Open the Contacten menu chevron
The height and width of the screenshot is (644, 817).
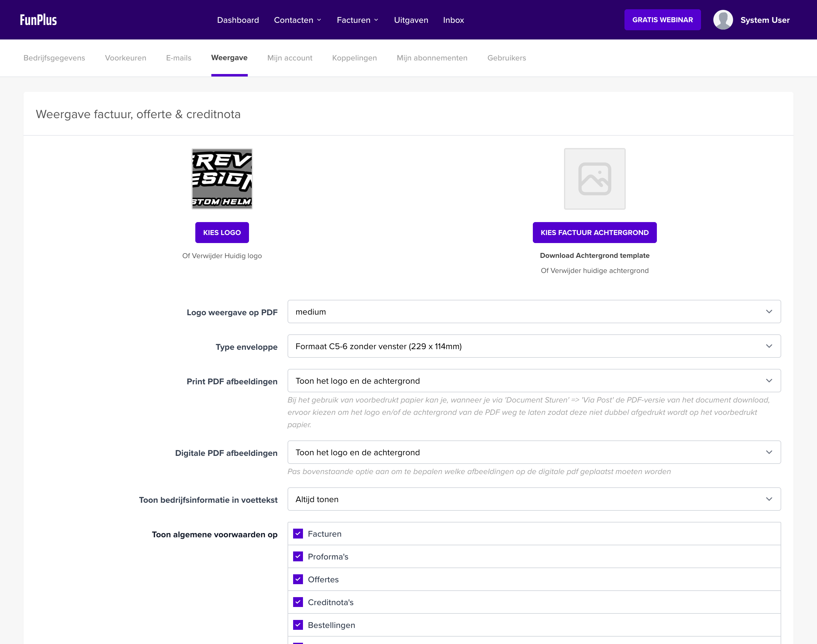pyautogui.click(x=319, y=20)
